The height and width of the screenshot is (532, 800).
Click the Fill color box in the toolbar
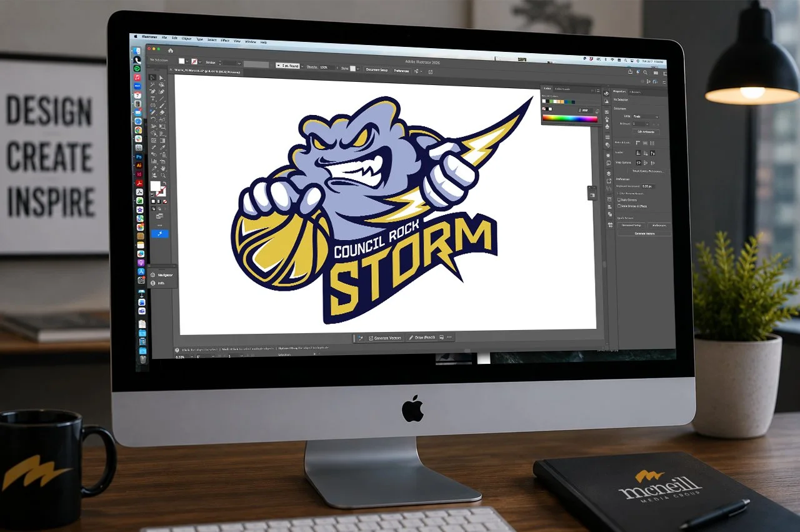155,186
